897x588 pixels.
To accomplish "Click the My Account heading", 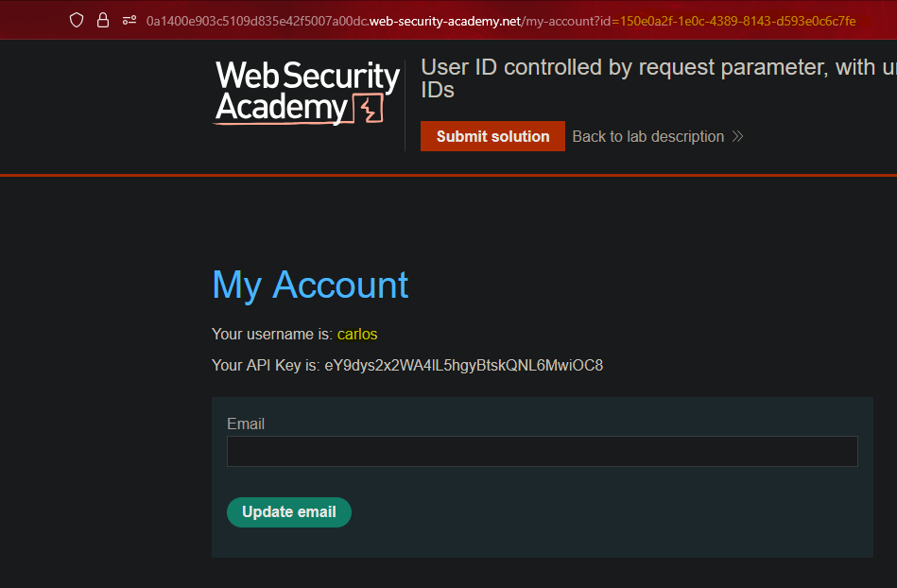I will click(x=310, y=285).
